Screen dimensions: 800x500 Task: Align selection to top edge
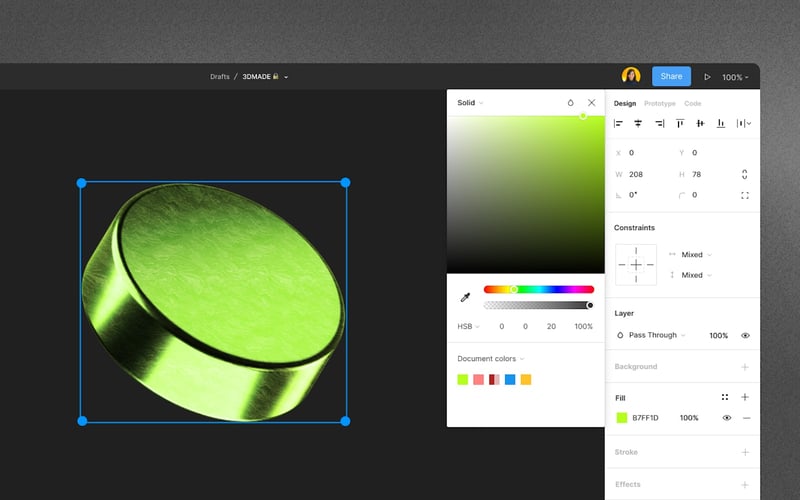coord(680,123)
